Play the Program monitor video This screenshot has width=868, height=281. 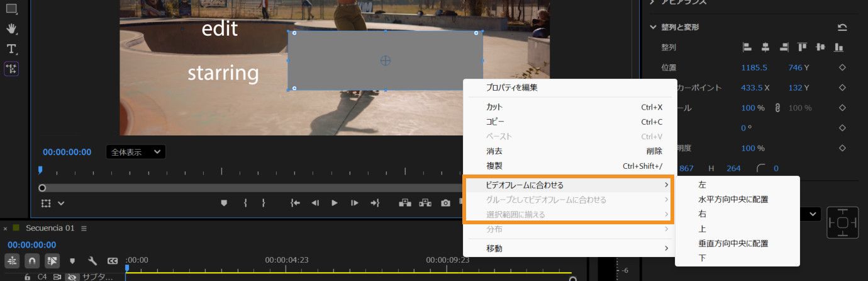point(335,203)
